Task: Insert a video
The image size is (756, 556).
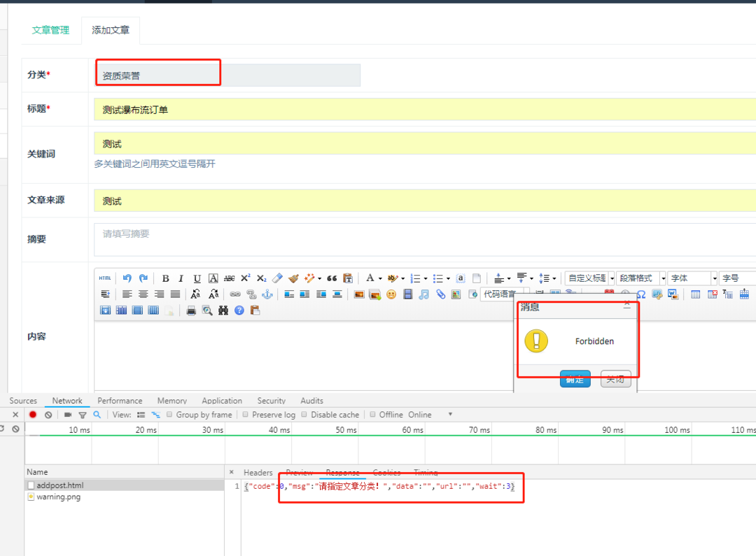Action: 408,294
